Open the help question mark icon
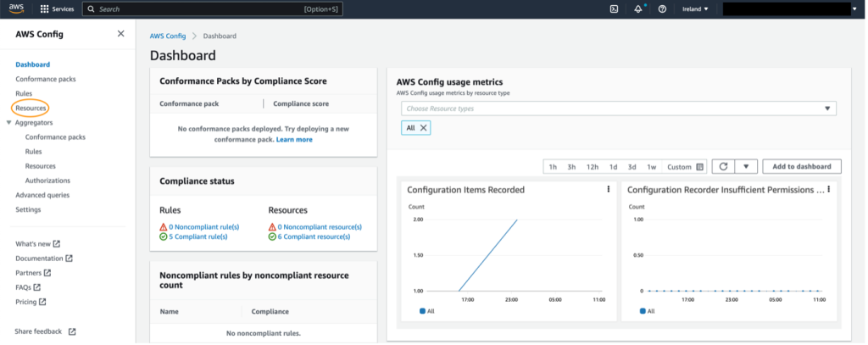The width and height of the screenshot is (868, 345). click(x=662, y=8)
